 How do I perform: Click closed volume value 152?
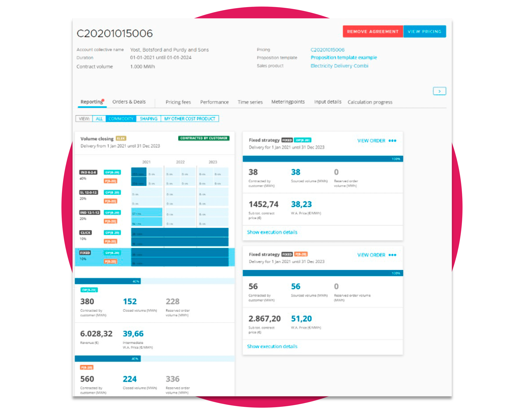(130, 301)
